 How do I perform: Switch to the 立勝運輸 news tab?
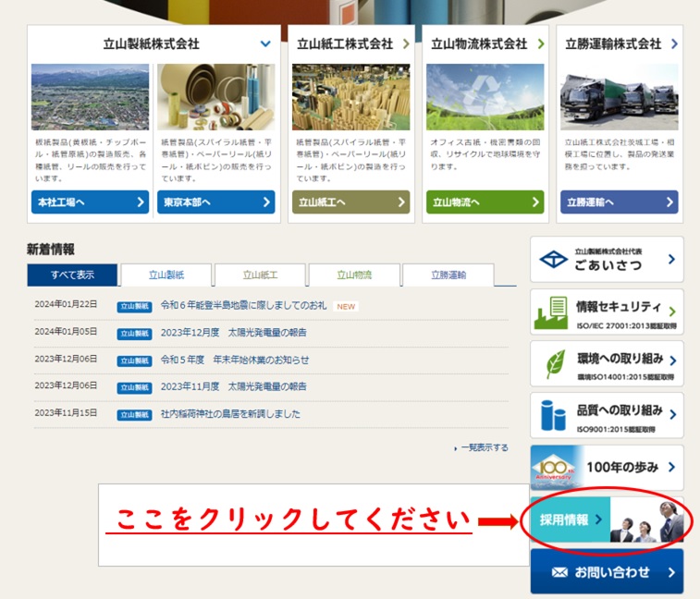pos(448,275)
